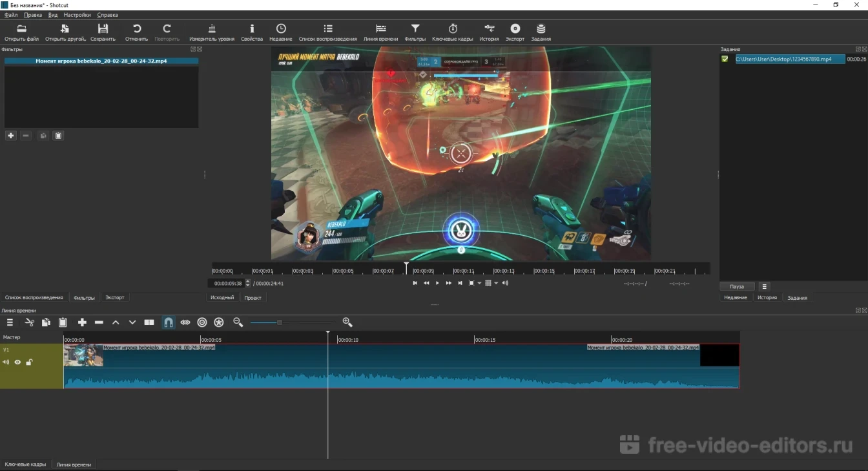Screen dimensions: 868x471
Task: Zoom out the timeline magnifier
Action: [x=238, y=322]
